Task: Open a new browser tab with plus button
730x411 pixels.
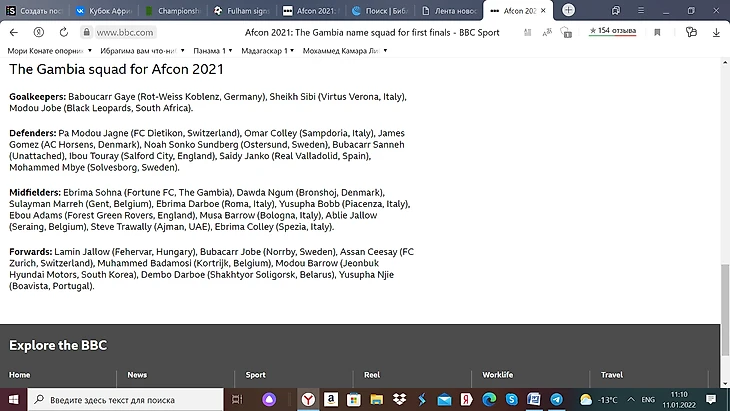Action: point(568,10)
